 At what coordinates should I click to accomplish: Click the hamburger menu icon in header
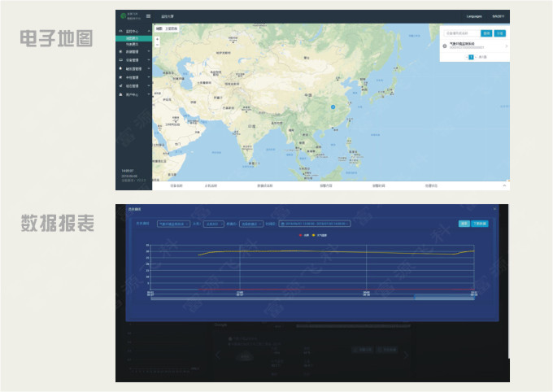[x=148, y=16]
